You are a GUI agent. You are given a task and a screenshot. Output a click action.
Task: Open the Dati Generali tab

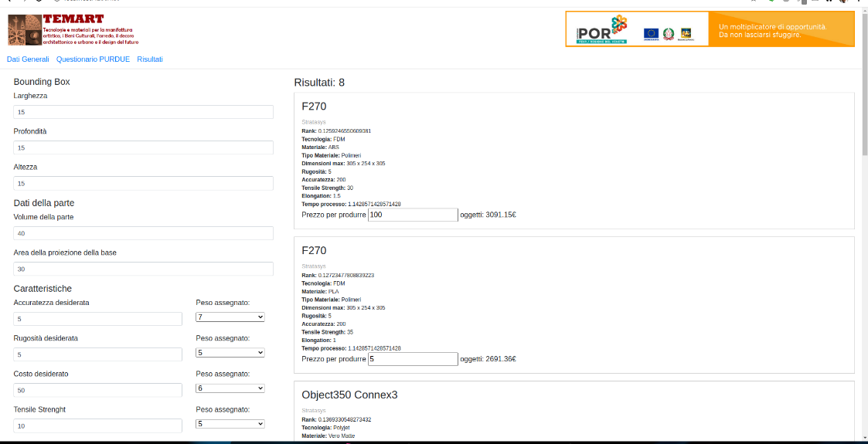pyautogui.click(x=28, y=59)
